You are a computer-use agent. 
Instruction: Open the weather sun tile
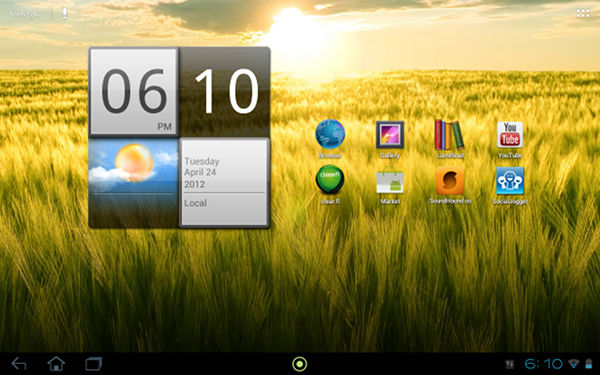point(134,183)
